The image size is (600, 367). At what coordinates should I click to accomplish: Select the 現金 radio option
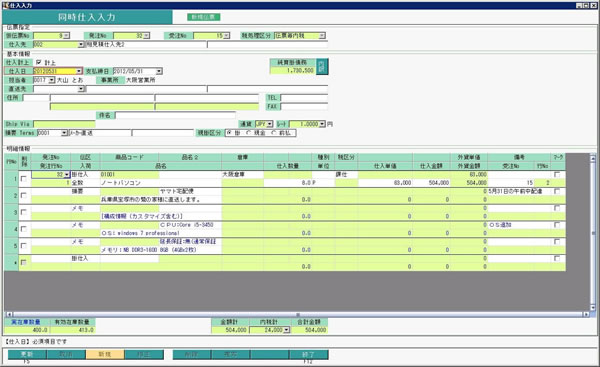click(x=248, y=133)
